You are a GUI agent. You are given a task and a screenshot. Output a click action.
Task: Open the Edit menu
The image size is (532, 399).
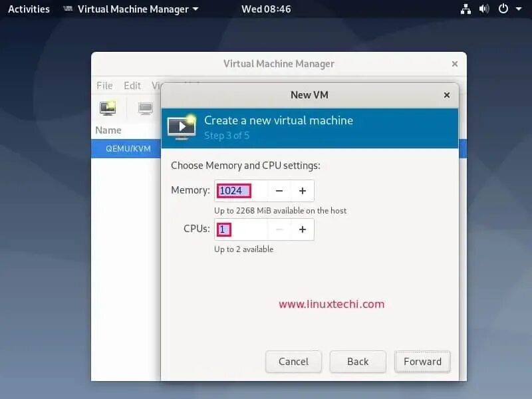[x=132, y=86]
